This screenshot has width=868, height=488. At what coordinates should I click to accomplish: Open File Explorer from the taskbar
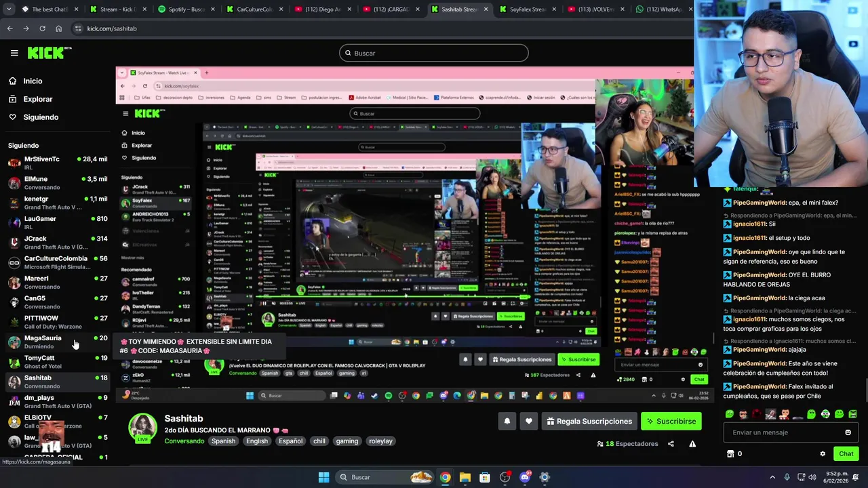point(465,477)
